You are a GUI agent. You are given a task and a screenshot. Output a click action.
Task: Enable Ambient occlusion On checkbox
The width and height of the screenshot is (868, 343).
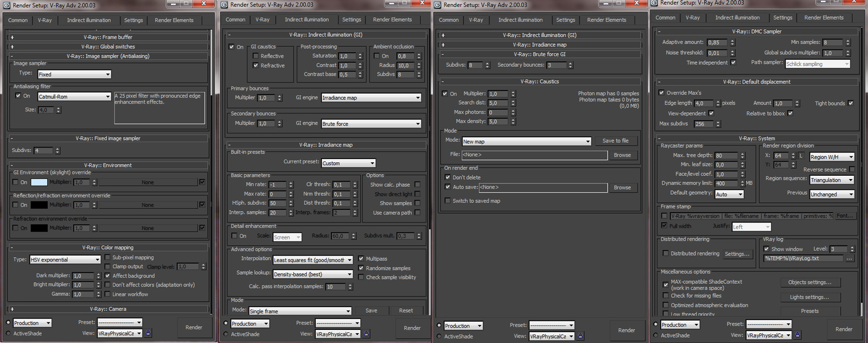click(x=377, y=56)
